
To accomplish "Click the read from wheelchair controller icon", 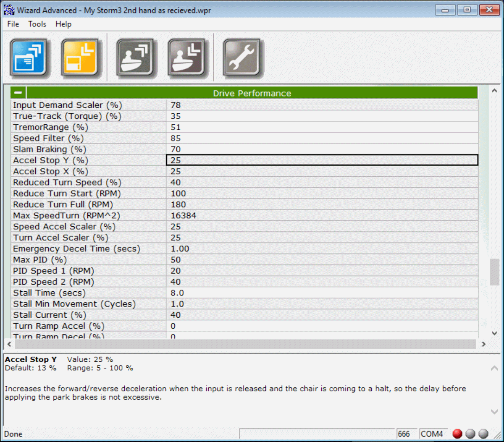I will pyautogui.click(x=135, y=58).
